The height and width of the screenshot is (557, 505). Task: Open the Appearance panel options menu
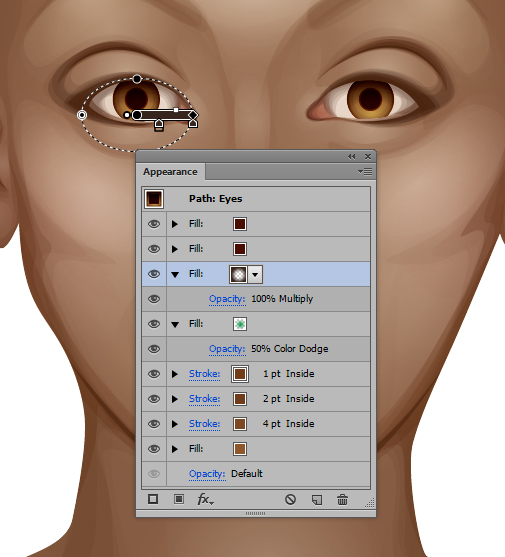point(365,172)
